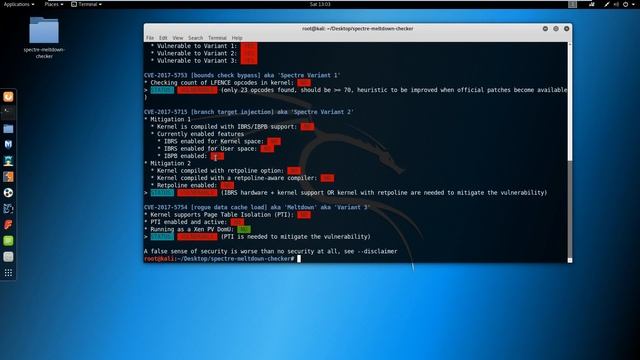
Task: Launch Armitage from the dock
Action: point(8,161)
